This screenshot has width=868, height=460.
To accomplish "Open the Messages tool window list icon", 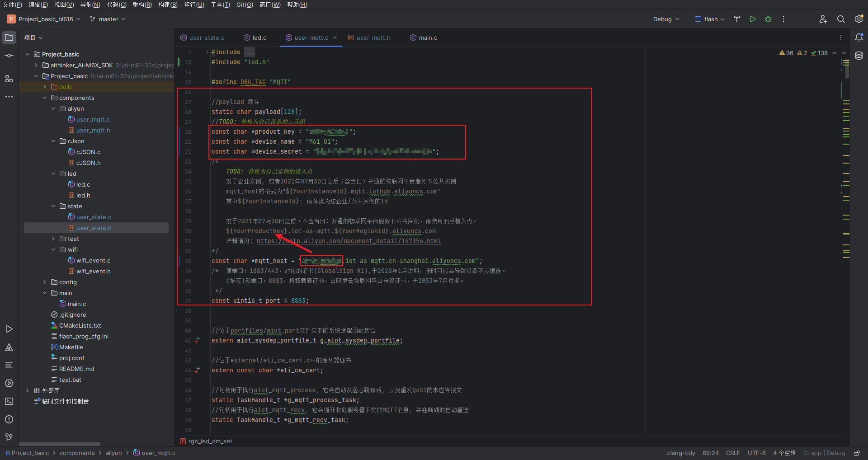I will point(9,365).
